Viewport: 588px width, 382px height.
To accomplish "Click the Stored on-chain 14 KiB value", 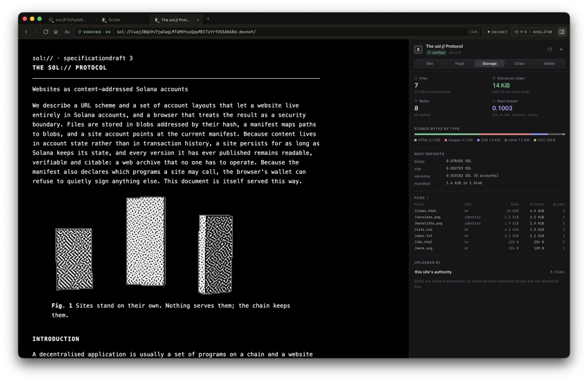I will click(x=501, y=85).
